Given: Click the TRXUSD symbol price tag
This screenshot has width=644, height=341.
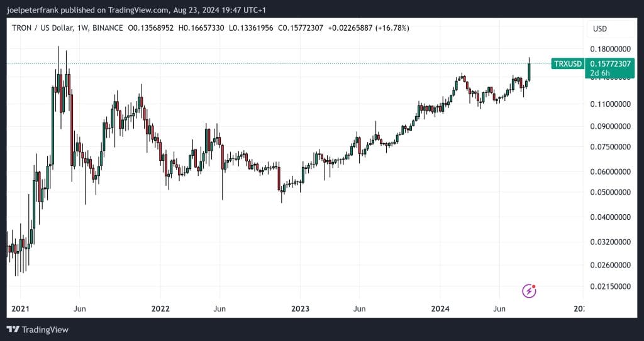Looking at the screenshot, I should tap(567, 63).
